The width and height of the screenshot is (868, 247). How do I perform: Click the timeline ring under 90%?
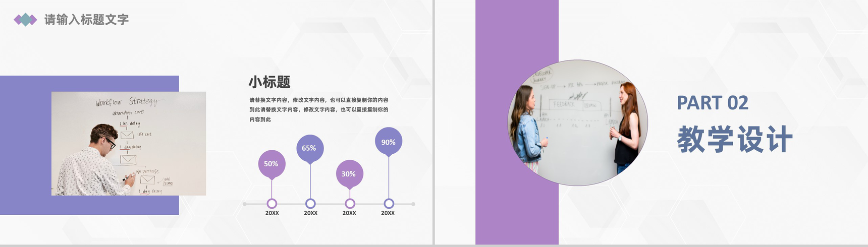(389, 204)
